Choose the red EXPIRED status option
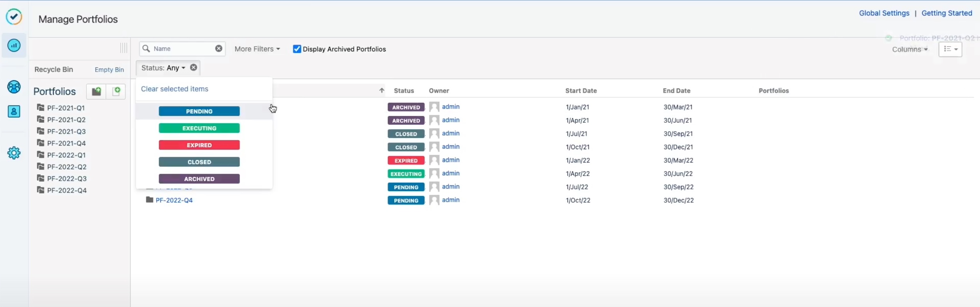Image resolution: width=980 pixels, height=307 pixels. pyautogui.click(x=199, y=145)
